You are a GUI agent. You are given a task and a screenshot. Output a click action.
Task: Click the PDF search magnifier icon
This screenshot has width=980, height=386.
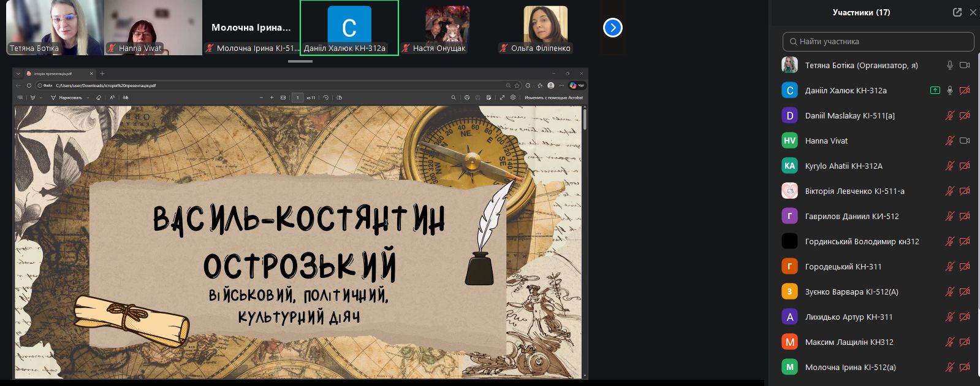(x=454, y=98)
